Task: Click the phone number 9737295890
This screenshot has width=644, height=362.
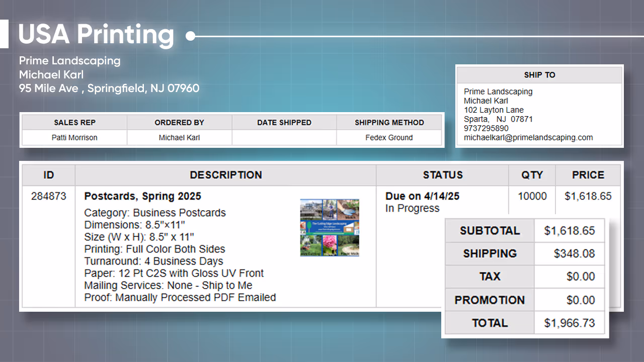Action: [x=486, y=128]
